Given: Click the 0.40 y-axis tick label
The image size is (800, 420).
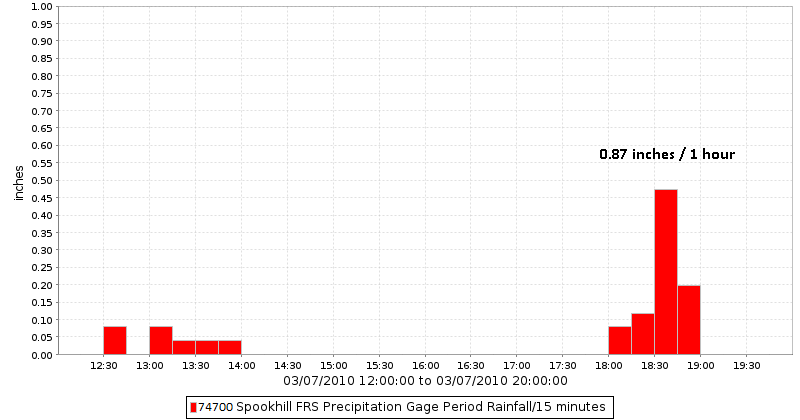Looking at the screenshot, I should point(42,215).
